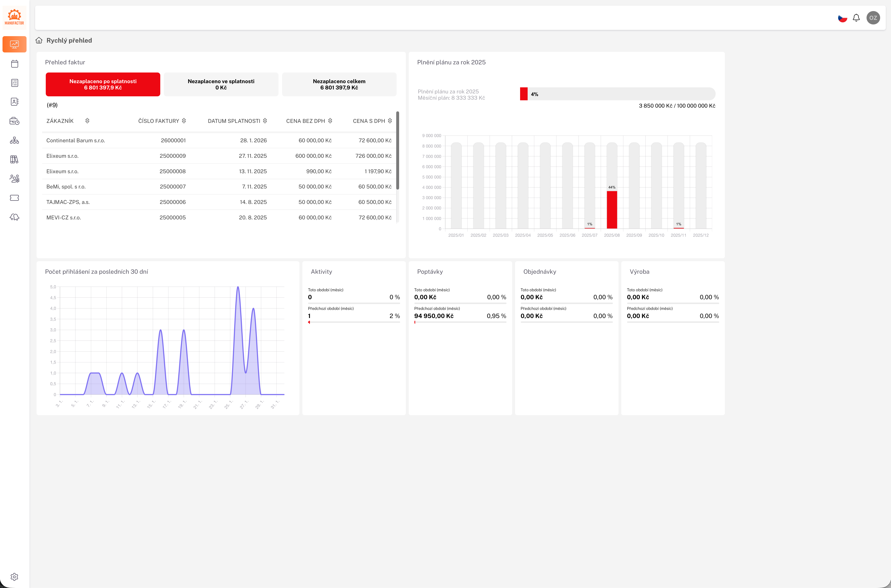
Task: Sort table by Zákazník column
Action: tap(87, 121)
